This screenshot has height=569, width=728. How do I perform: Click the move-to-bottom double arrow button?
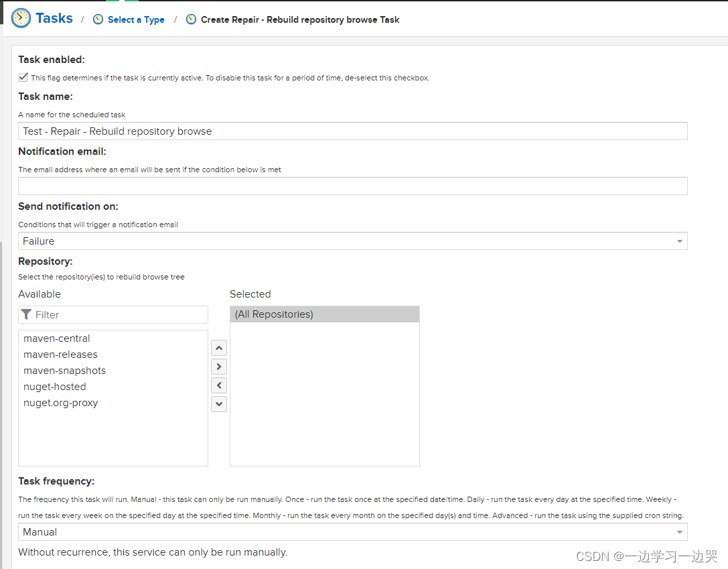point(219,404)
